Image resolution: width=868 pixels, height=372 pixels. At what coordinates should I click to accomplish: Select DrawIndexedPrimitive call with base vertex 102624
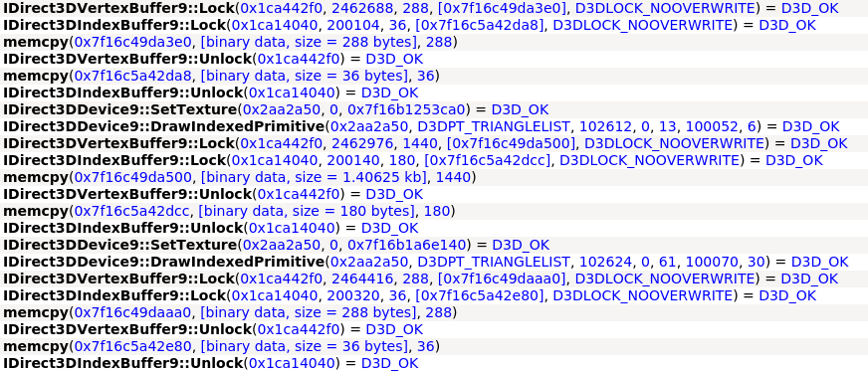426,262
